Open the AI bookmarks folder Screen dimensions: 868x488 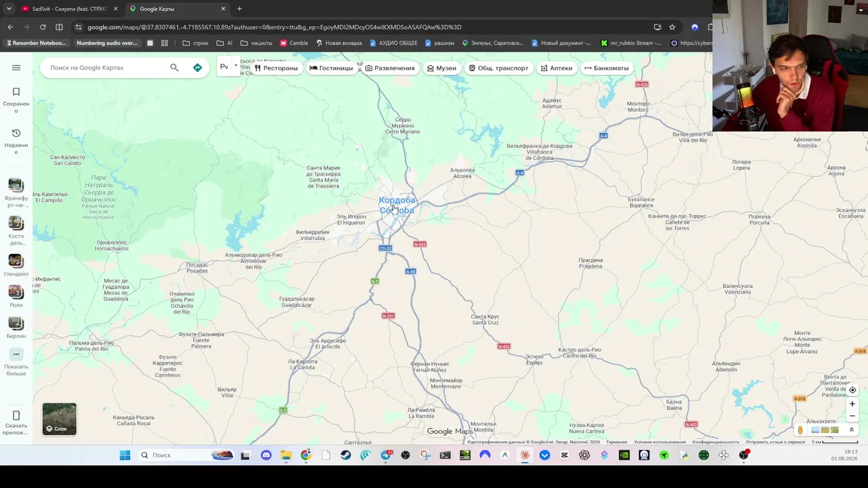click(x=224, y=43)
